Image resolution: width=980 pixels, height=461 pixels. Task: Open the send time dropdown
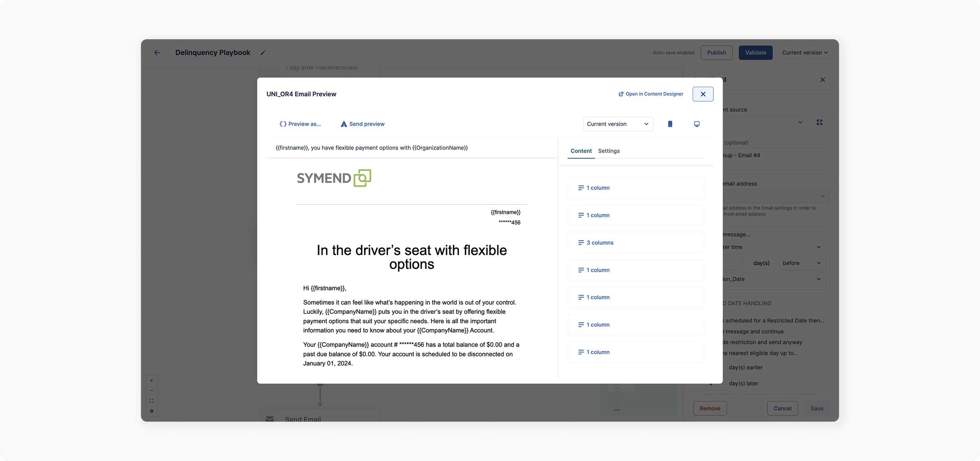pos(774,247)
